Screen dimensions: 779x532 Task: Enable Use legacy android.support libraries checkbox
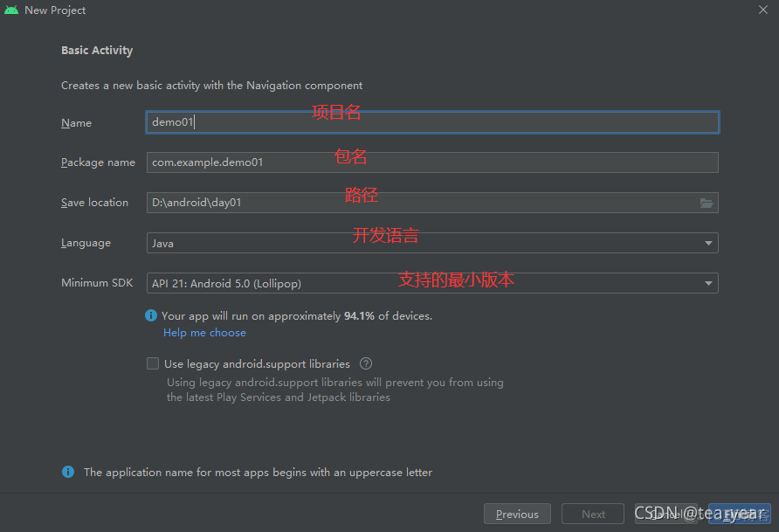[153, 363]
